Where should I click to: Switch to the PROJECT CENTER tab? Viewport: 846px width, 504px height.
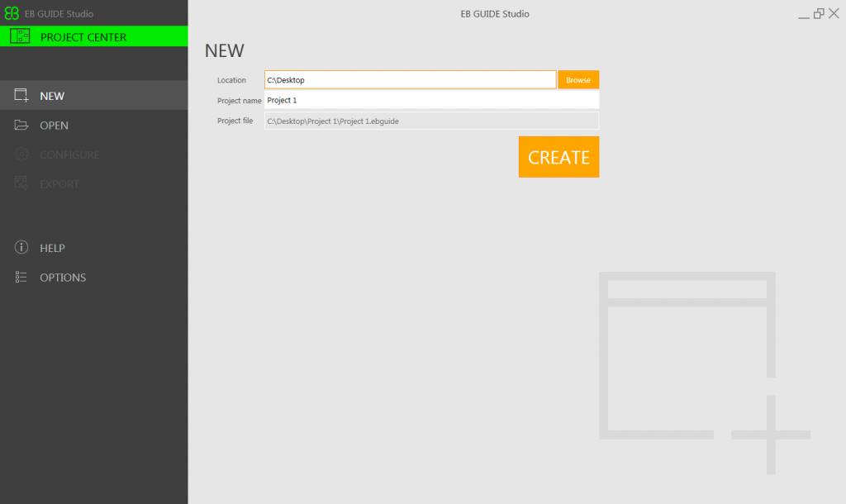tap(94, 36)
